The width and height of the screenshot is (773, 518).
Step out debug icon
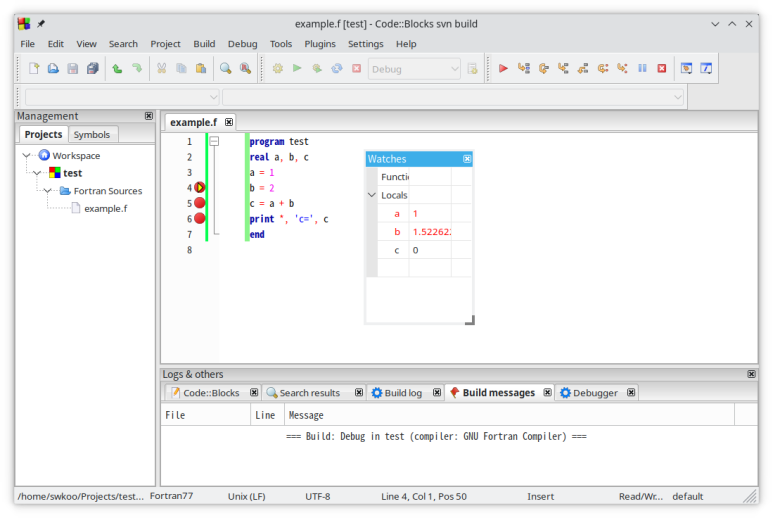[x=583, y=69]
